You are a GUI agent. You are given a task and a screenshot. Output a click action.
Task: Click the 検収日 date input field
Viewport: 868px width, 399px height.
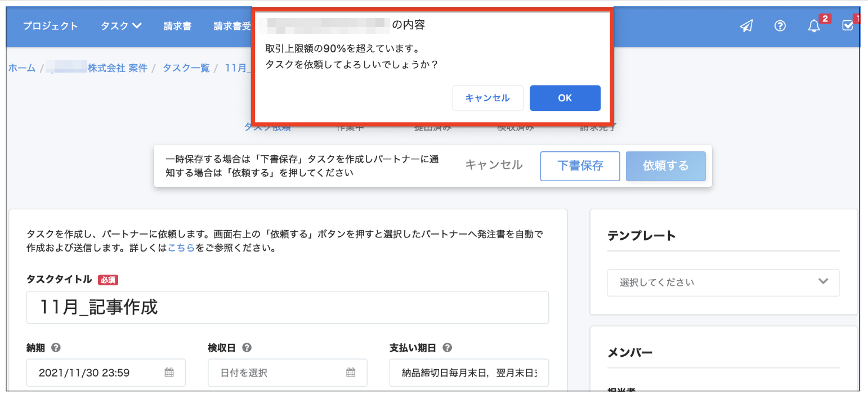(x=288, y=373)
